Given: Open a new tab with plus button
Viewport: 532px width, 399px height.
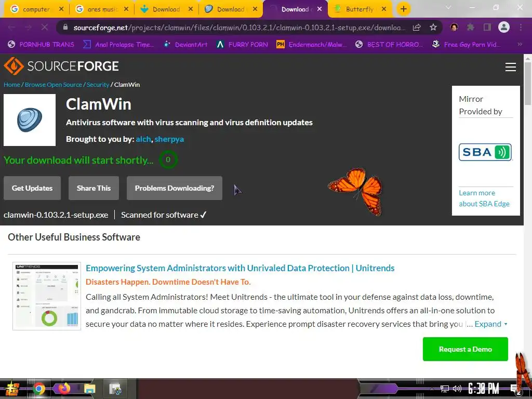Looking at the screenshot, I should pos(403,9).
